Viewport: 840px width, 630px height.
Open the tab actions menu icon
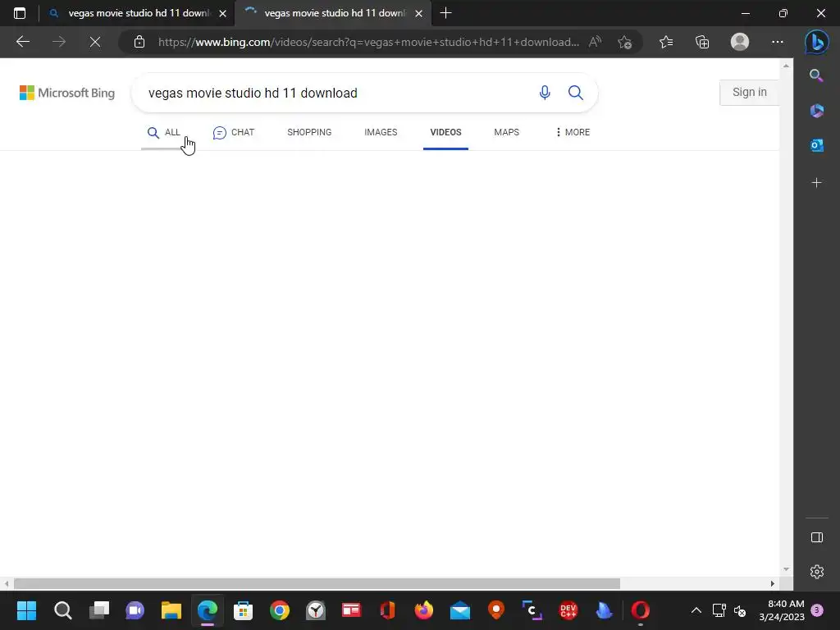(20, 13)
